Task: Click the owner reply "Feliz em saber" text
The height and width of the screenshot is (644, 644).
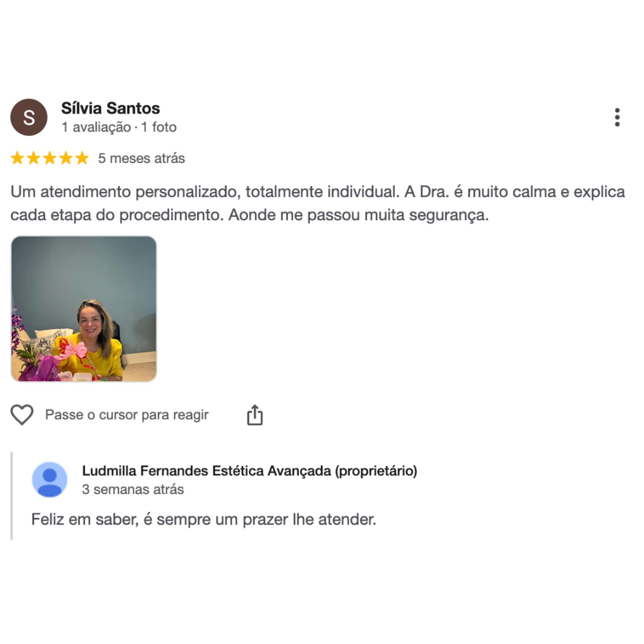Action: (x=204, y=520)
